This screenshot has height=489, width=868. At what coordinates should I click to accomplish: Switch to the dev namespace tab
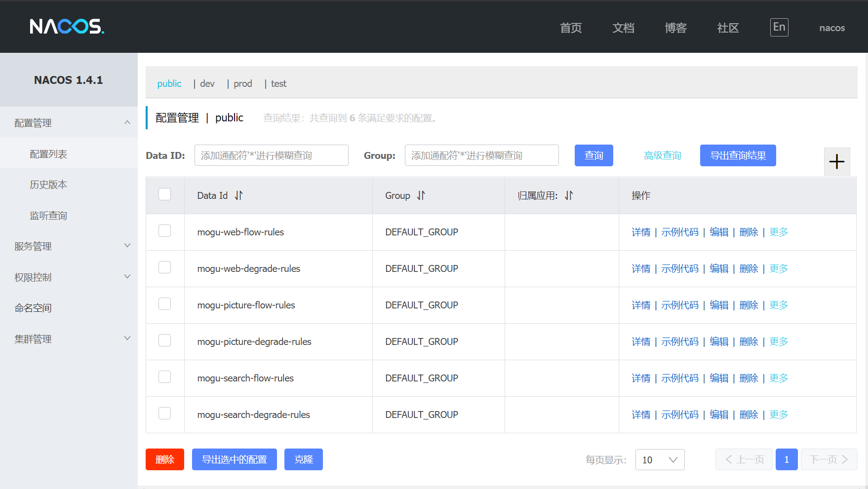click(x=207, y=83)
